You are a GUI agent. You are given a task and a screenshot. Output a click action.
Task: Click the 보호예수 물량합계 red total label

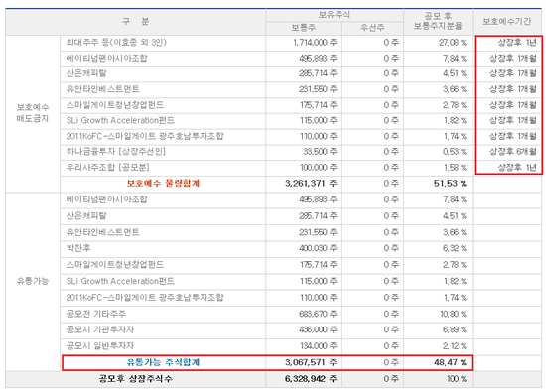tap(163, 184)
